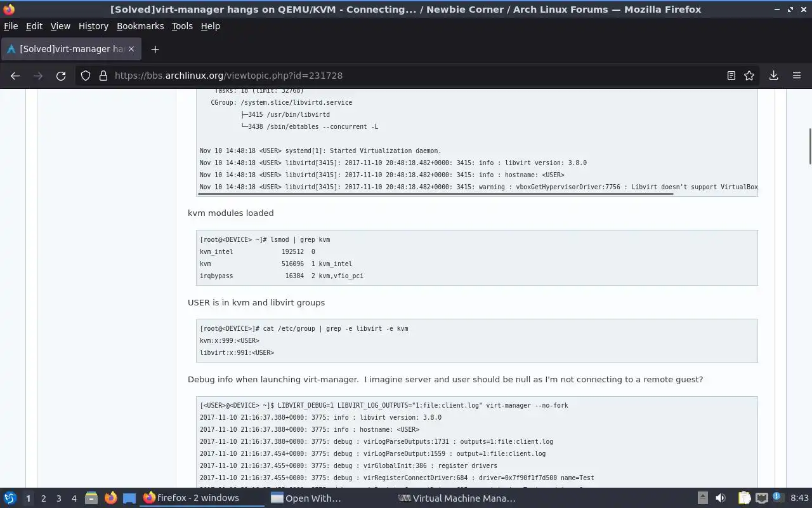Switch to workspace 4

74,498
